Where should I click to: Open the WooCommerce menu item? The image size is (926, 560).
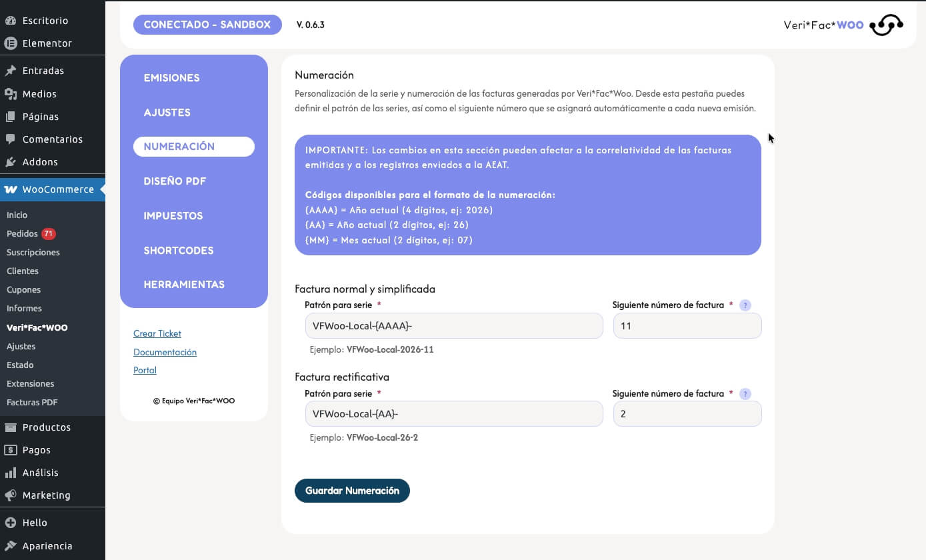[x=53, y=189]
